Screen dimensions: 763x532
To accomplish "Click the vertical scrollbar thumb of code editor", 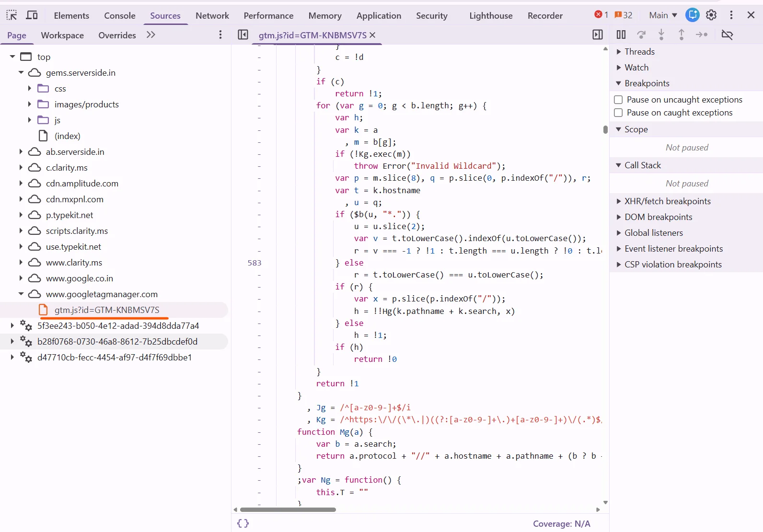I will (605, 129).
